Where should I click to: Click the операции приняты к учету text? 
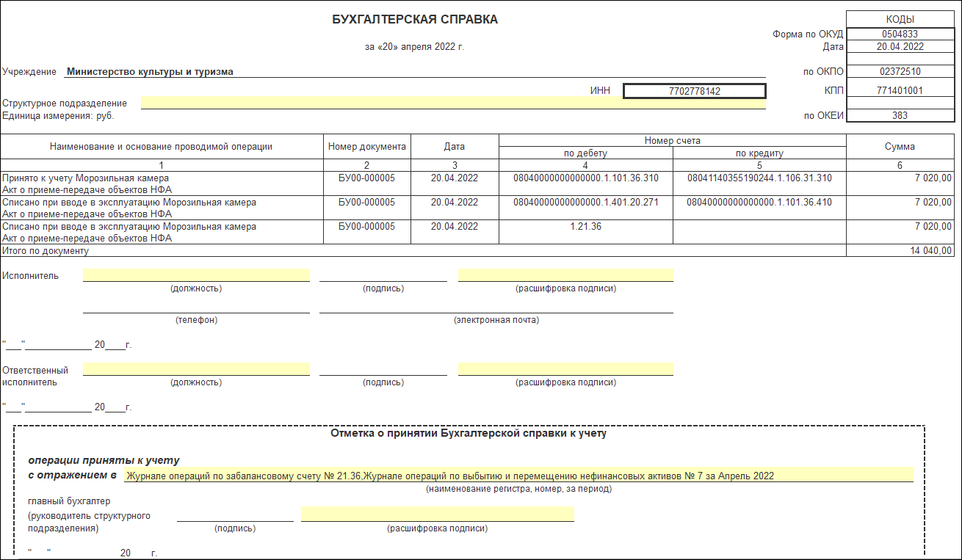point(104,461)
